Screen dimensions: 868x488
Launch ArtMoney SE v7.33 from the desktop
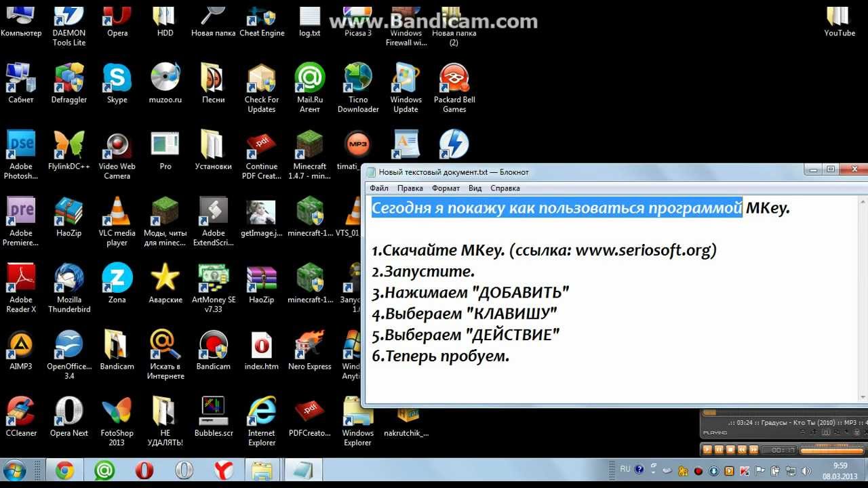click(x=213, y=287)
